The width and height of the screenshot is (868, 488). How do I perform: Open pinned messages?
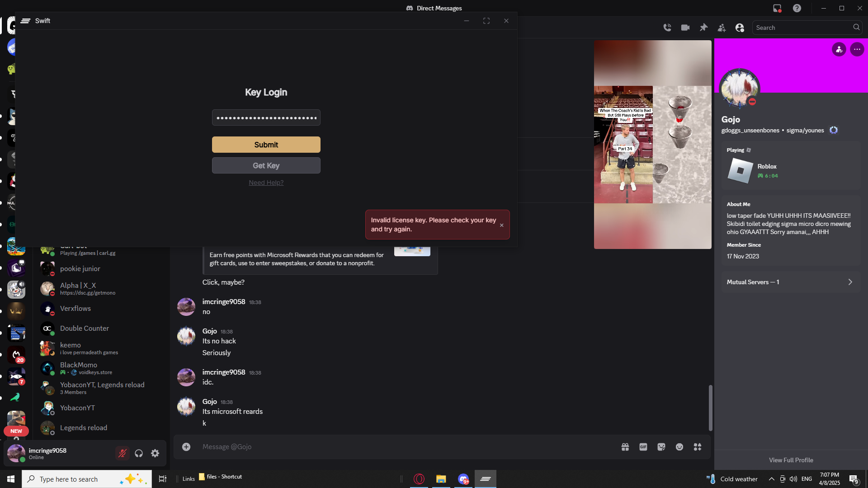coord(703,28)
